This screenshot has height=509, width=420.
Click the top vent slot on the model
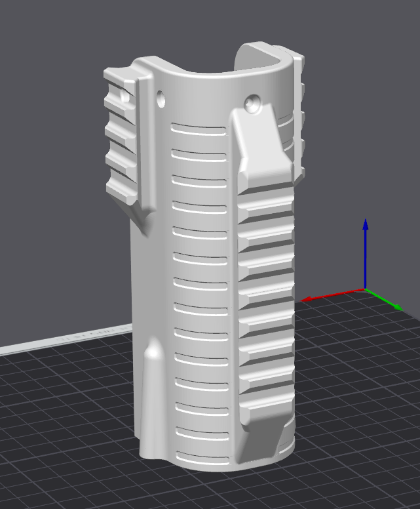(x=199, y=129)
